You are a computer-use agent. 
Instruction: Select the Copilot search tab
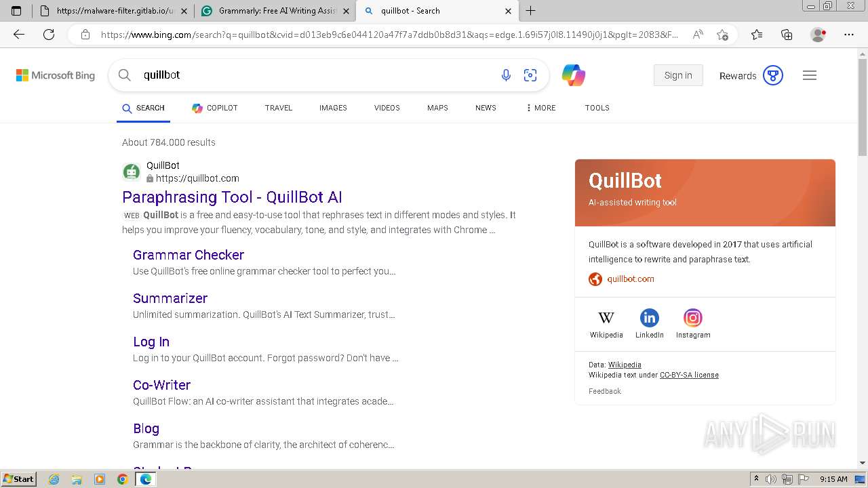(x=215, y=108)
